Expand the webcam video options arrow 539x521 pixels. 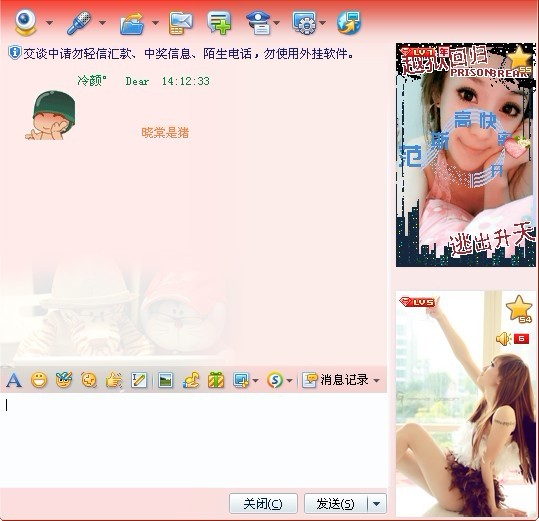pos(50,23)
